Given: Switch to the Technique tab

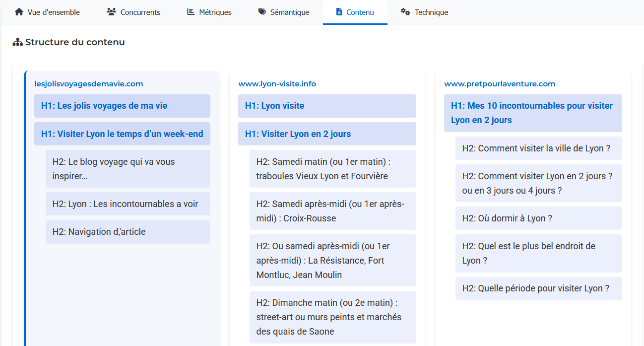Looking at the screenshot, I should coord(424,11).
